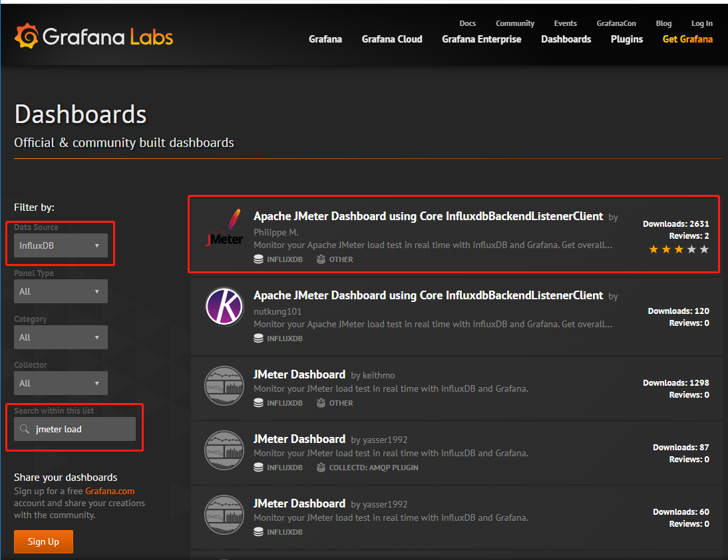Screen dimensions: 728x560
Task: Open the Blog link
Action: point(663,23)
